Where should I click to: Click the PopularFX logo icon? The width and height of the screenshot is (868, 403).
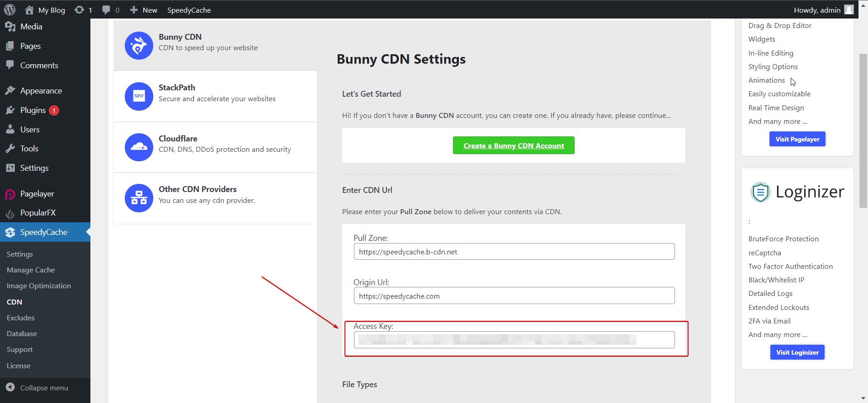click(x=10, y=213)
